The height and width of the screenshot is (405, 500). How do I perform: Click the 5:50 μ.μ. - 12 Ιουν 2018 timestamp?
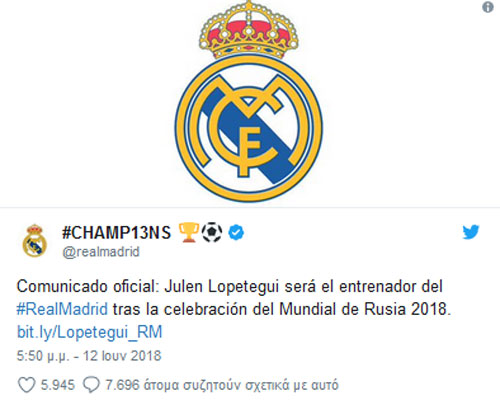click(x=89, y=356)
